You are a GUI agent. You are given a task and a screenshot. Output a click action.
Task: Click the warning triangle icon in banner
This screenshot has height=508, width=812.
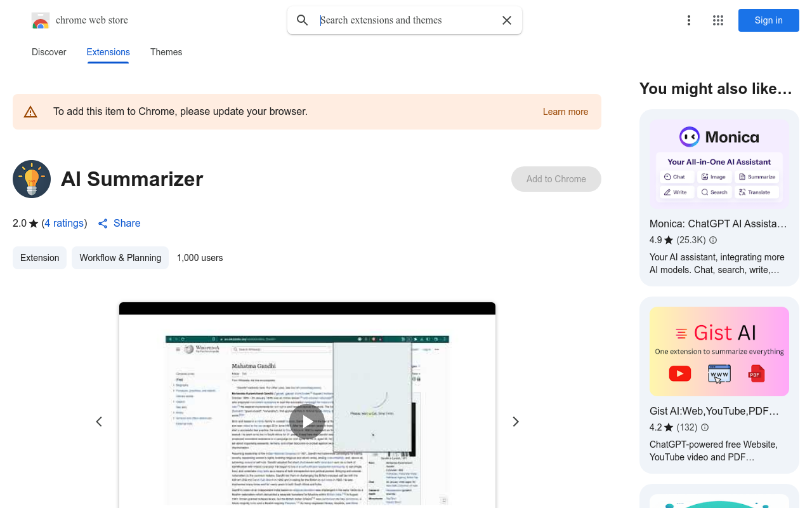pos(30,112)
